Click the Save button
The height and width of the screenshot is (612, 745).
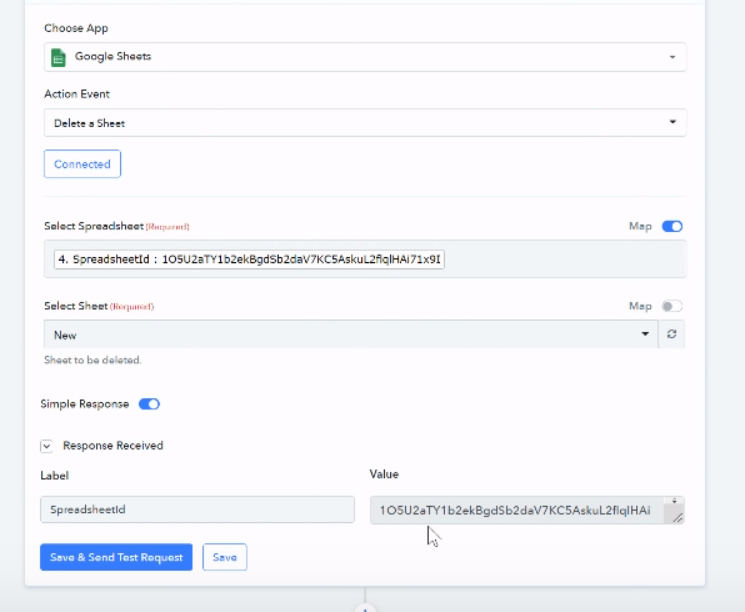tap(225, 557)
